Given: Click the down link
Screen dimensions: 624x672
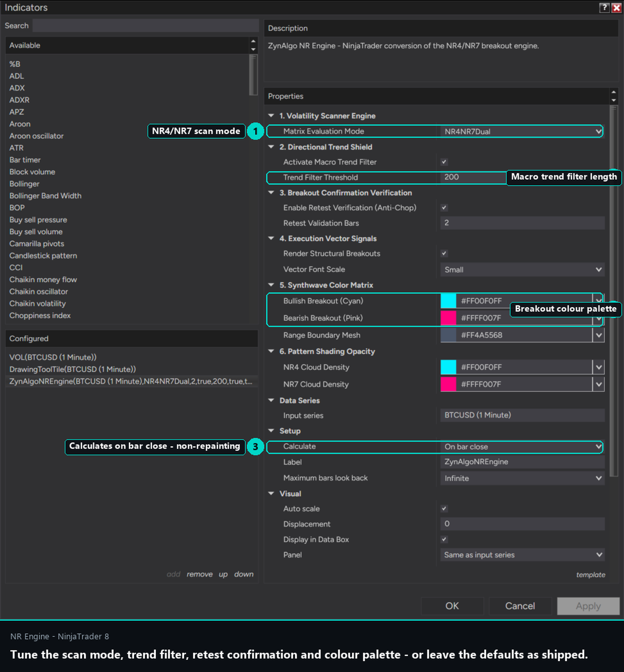Looking at the screenshot, I should (x=244, y=574).
